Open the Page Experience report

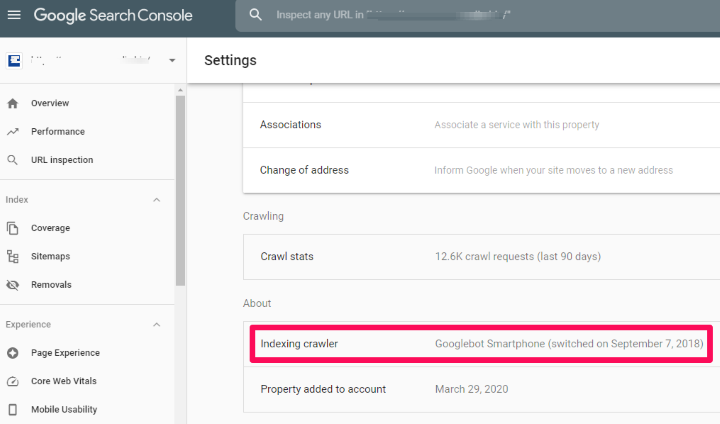tap(65, 353)
